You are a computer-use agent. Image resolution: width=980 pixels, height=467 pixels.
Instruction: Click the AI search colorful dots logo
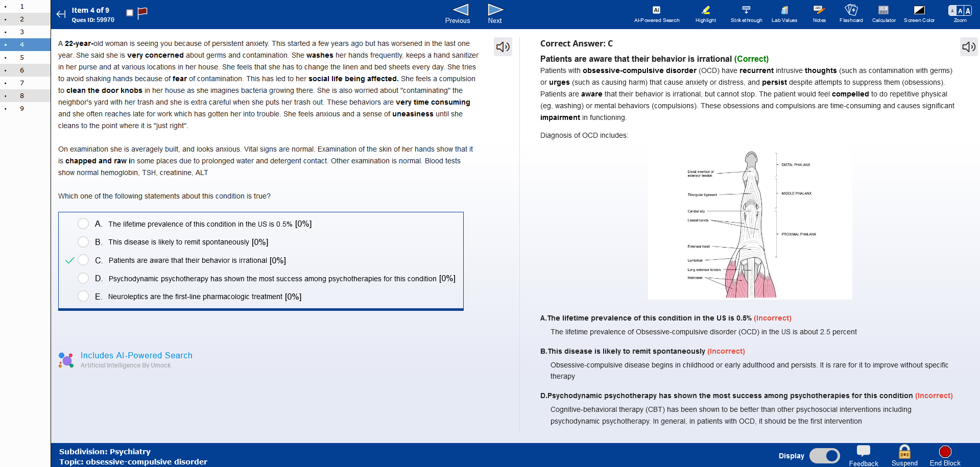point(66,360)
